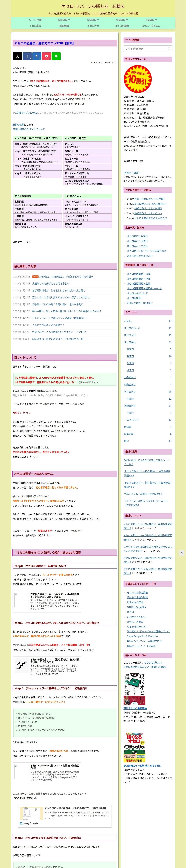The height and width of the screenshot is (868, 186).
Task: Open recent post フラットローズ定石・15-b4 ジローズ
Action: (x=146, y=503)
